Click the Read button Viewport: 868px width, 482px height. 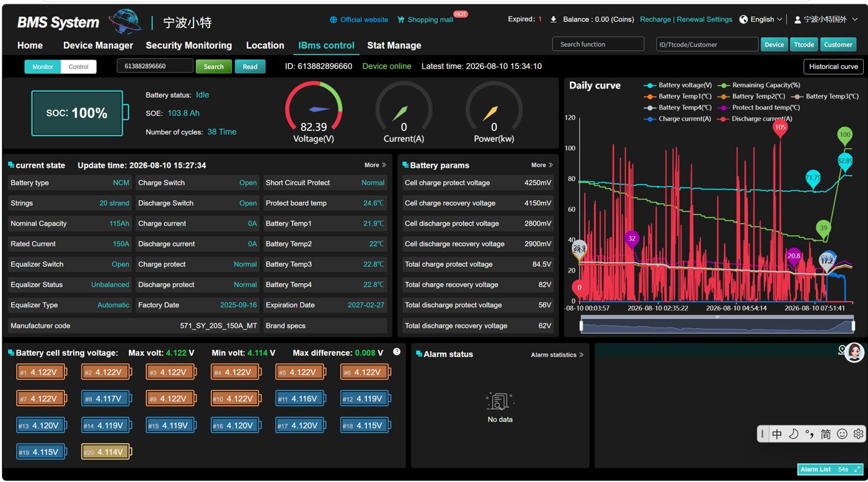[x=250, y=67]
